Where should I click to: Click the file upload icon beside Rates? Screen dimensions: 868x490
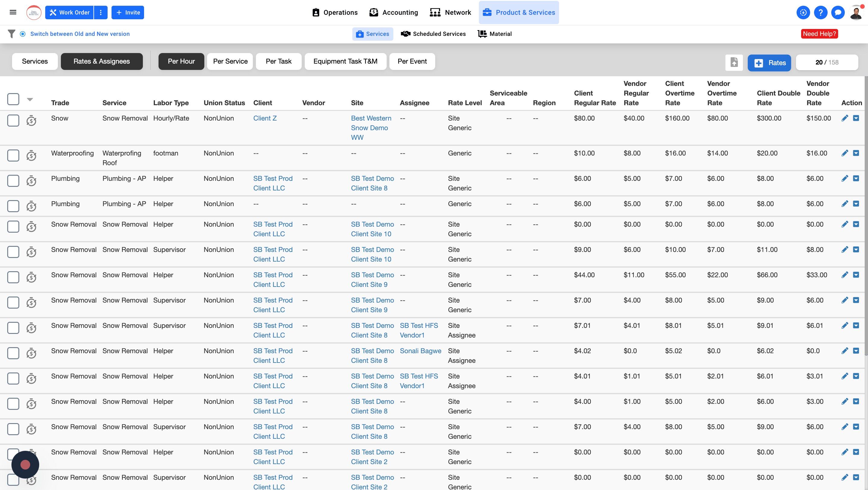pyautogui.click(x=734, y=62)
